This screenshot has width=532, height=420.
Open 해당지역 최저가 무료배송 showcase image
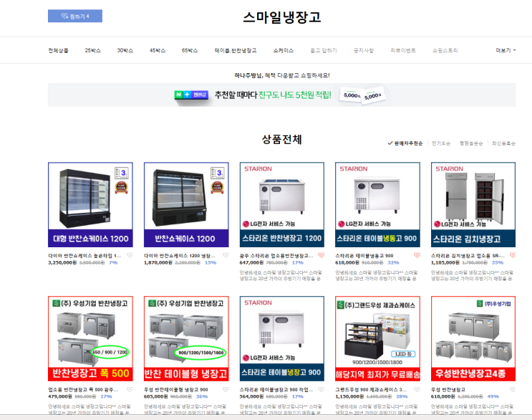point(377,338)
